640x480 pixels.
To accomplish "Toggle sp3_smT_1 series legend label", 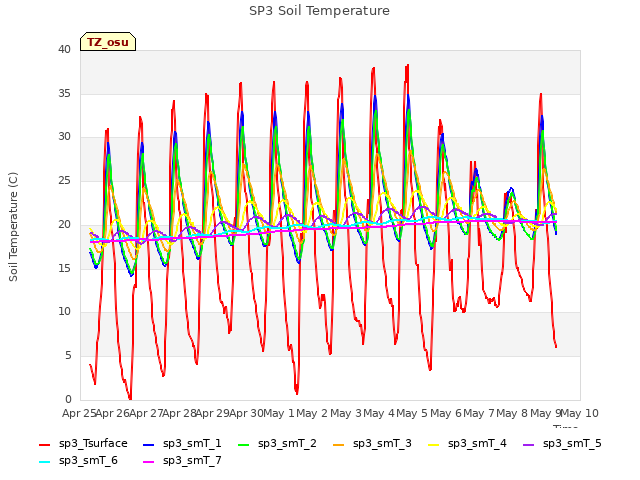I will (x=192, y=444).
